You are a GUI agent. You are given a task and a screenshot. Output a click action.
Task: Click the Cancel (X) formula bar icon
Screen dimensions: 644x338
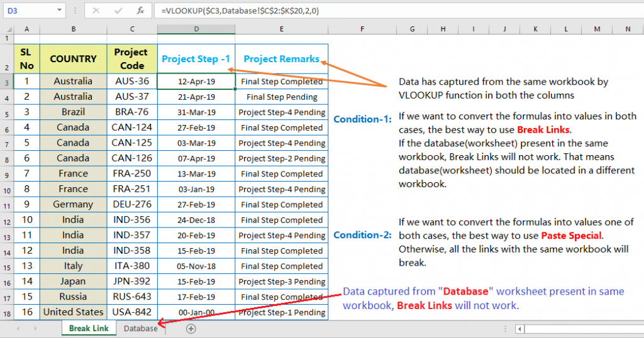(x=96, y=11)
